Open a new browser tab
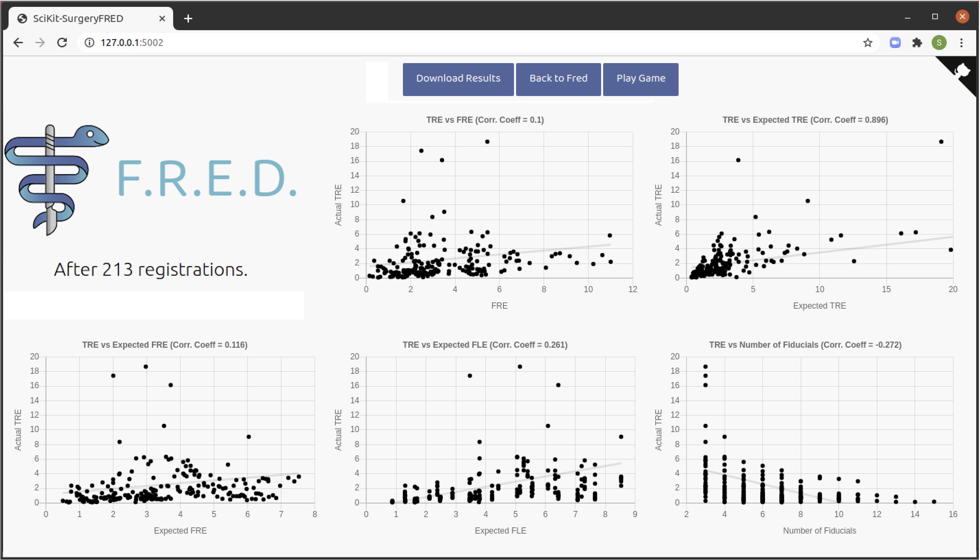The height and width of the screenshot is (560, 980). [188, 18]
